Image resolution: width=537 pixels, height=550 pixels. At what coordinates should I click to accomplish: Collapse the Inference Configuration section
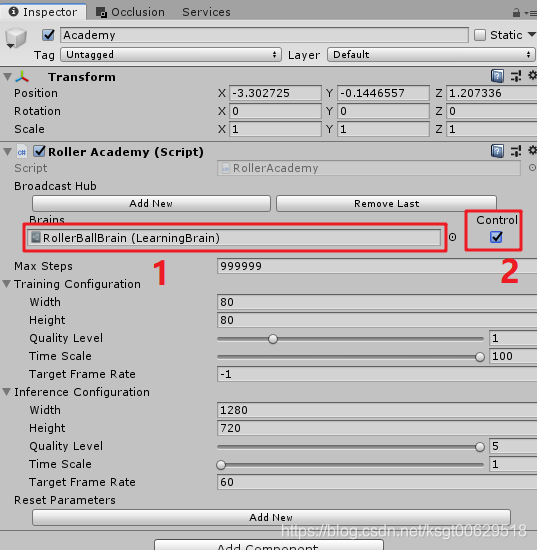[x=7, y=392]
